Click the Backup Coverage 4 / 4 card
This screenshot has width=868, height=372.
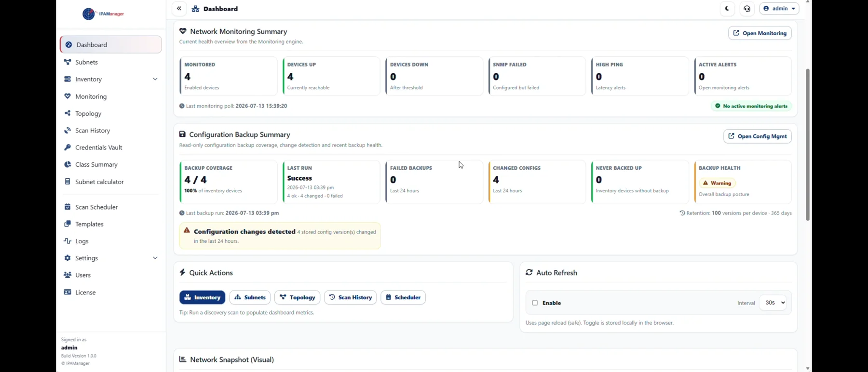pos(228,182)
